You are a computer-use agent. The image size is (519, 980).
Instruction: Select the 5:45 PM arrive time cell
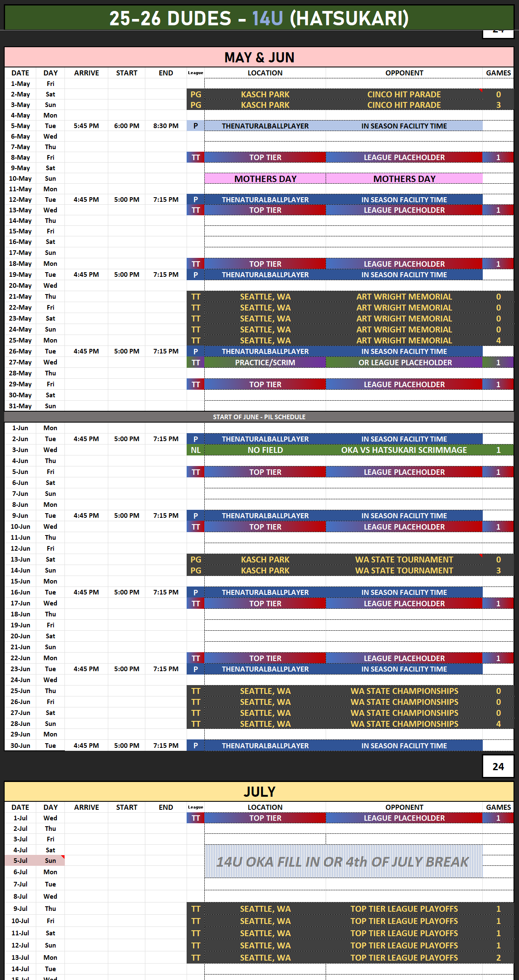click(x=86, y=126)
